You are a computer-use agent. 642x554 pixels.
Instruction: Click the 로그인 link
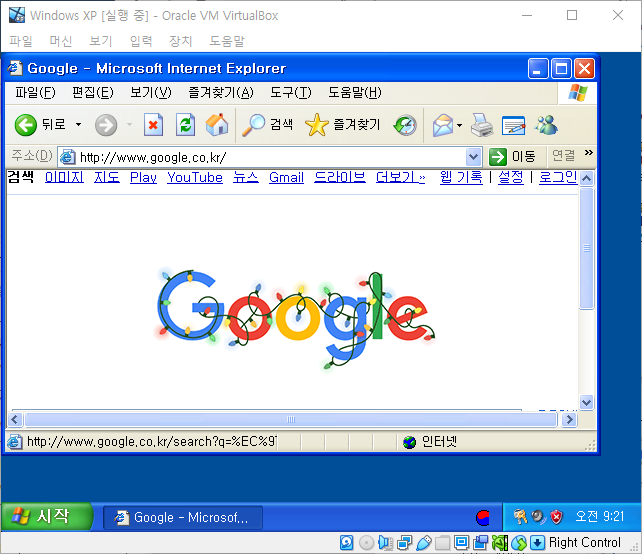(x=558, y=177)
